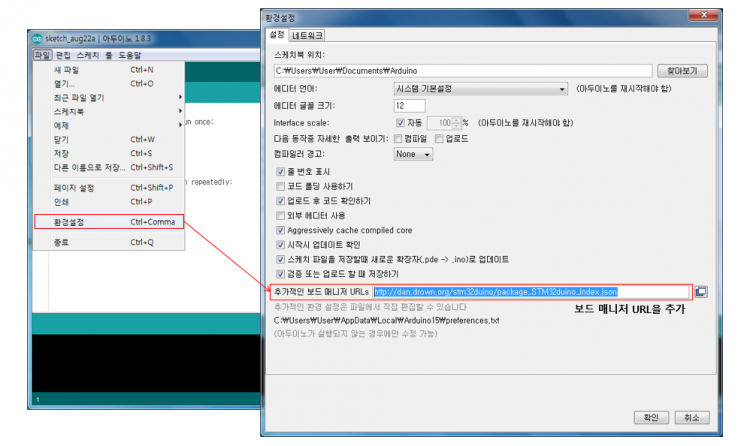Enable the 코드 폴딩 사용하기 checkbox
The image size is (750, 446).
click(280, 186)
